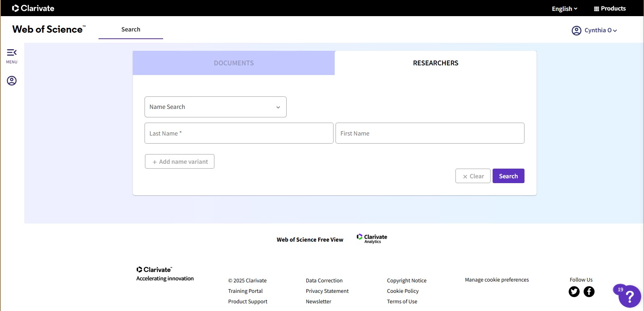The image size is (644, 311).
Task: Open the Facebook follow icon
Action: 589,291
